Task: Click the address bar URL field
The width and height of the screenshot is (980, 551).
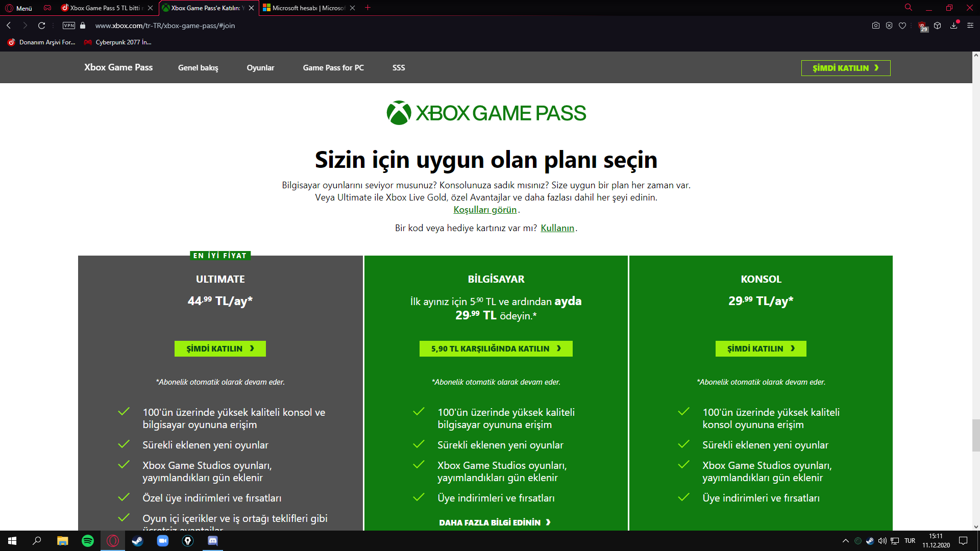Action: (x=165, y=26)
